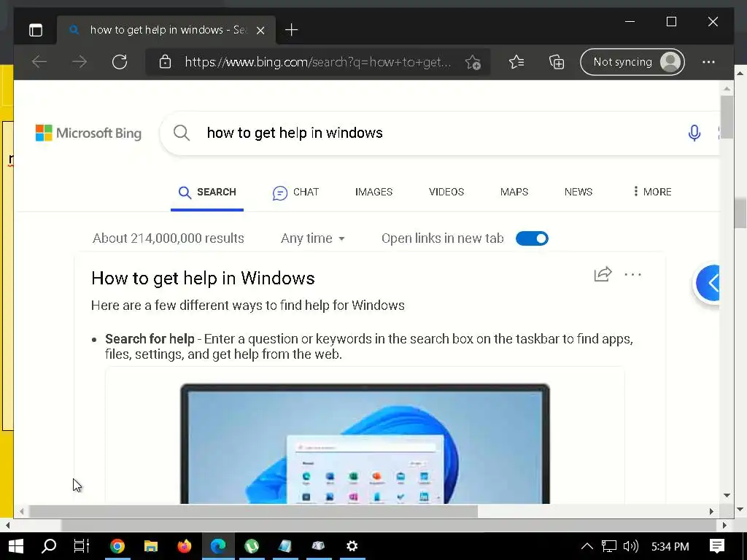Open a new tab with plus button
Viewport: 747px width, 560px height.
(x=291, y=30)
